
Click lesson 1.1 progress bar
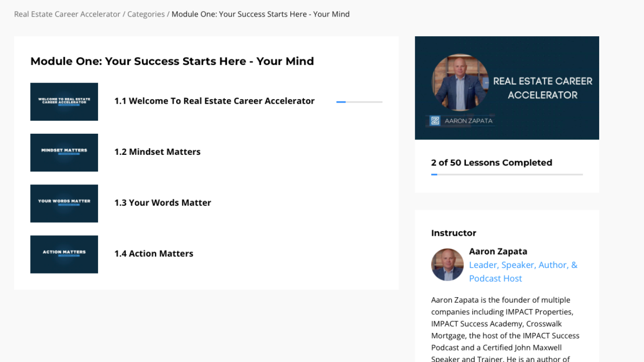click(x=359, y=102)
